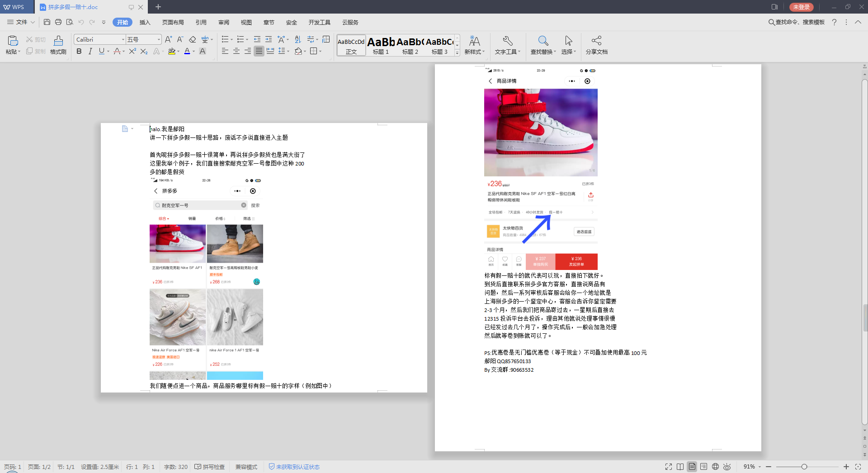Click the search commands field
868x473 pixels.
click(797, 22)
